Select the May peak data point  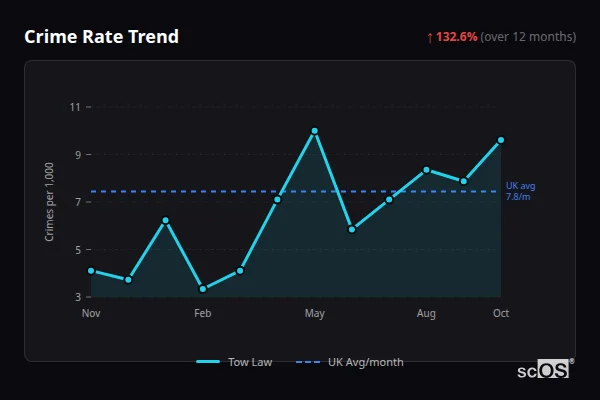point(315,131)
